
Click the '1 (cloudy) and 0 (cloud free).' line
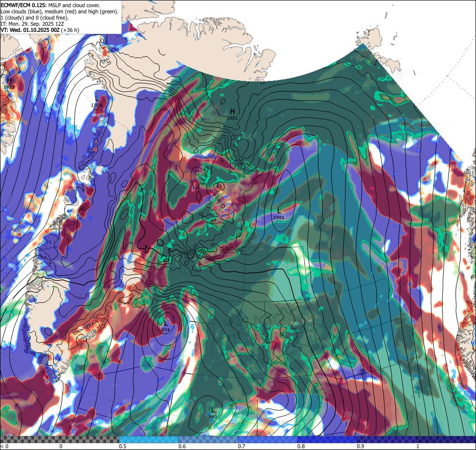pos(35,18)
